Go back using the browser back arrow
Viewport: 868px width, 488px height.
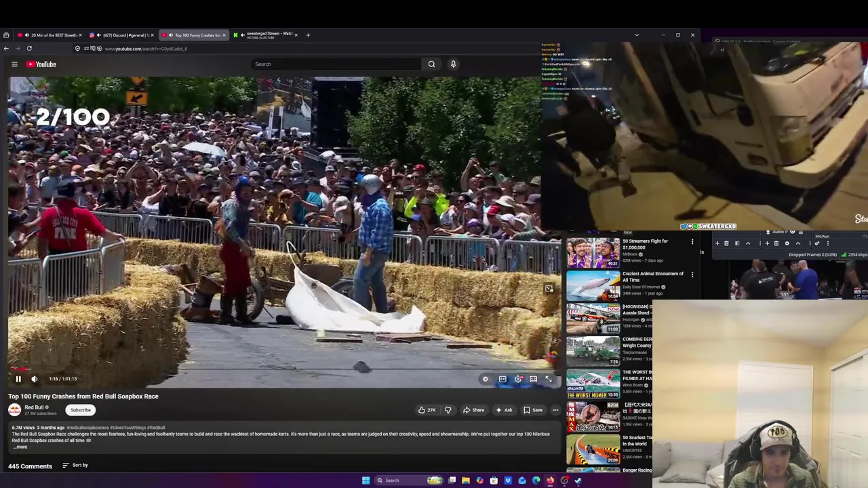[x=6, y=48]
